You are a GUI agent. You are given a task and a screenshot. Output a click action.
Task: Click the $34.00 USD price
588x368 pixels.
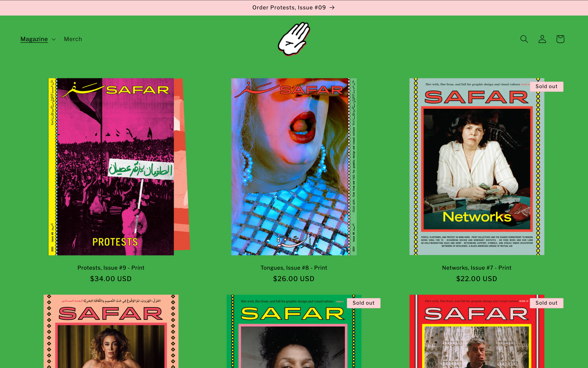[111, 279]
